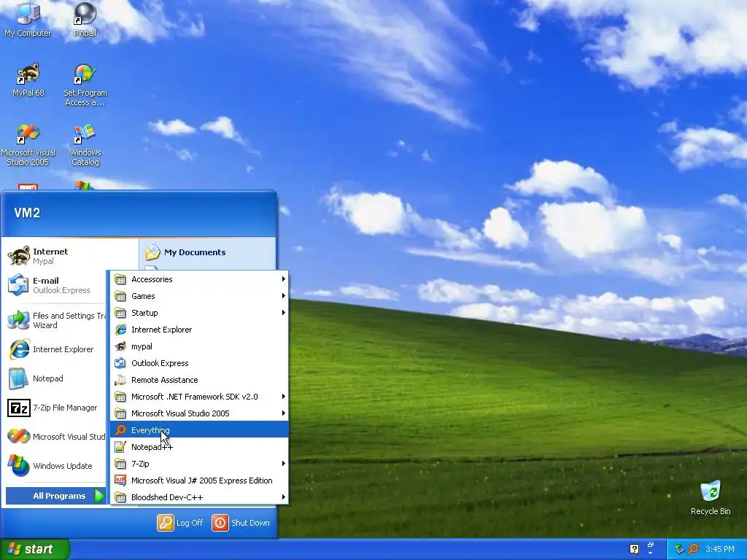Viewport: 747px width, 560px height.
Task: Select the Games entry in All Programs
Action: [x=199, y=296]
